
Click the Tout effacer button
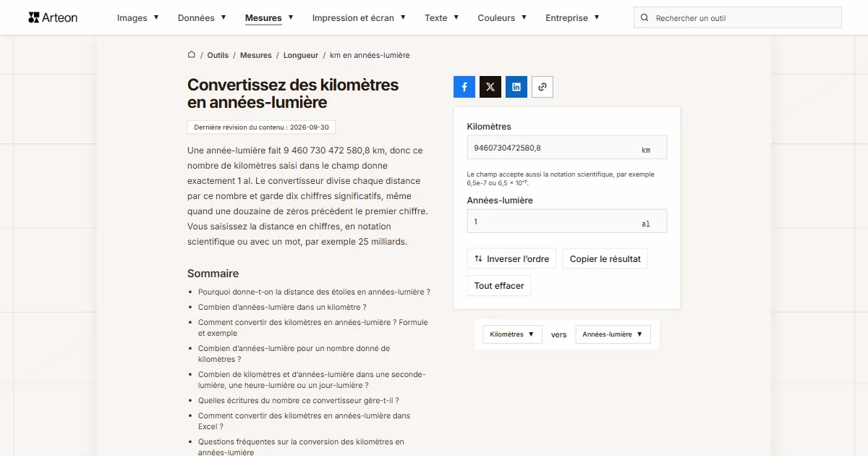coord(499,286)
